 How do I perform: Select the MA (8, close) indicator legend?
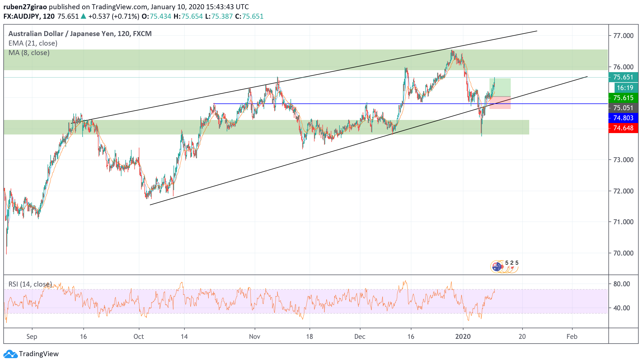point(29,53)
